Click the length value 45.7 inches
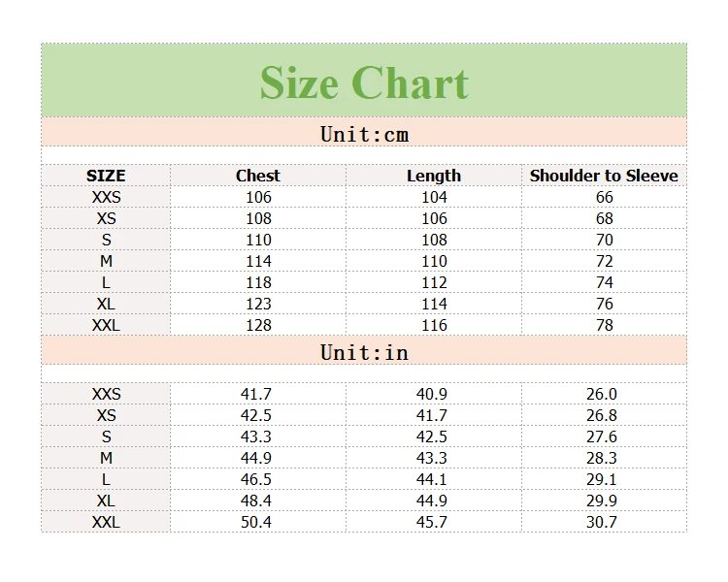 coord(433,522)
